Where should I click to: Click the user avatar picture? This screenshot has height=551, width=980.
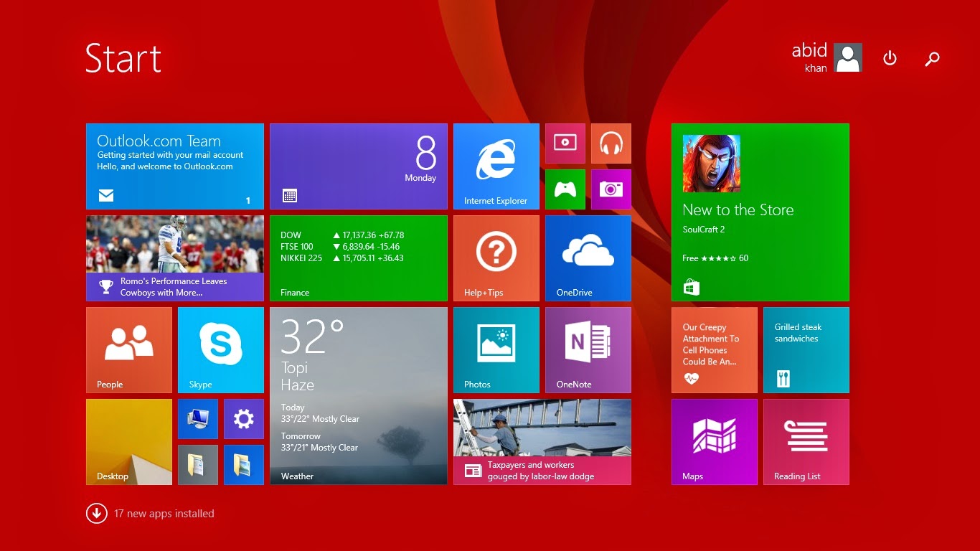[848, 57]
